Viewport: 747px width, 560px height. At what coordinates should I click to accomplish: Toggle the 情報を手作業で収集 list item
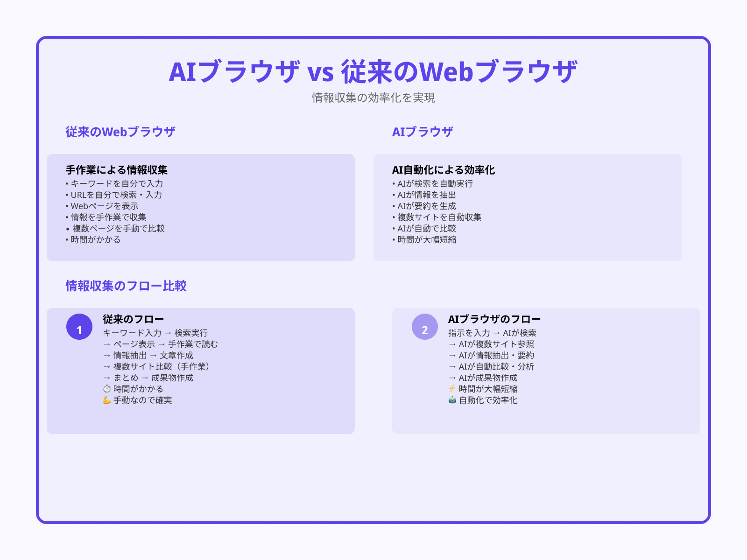click(x=107, y=217)
